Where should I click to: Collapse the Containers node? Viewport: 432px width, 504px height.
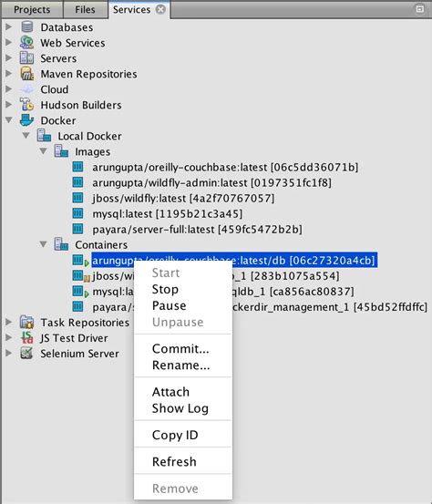coord(44,244)
